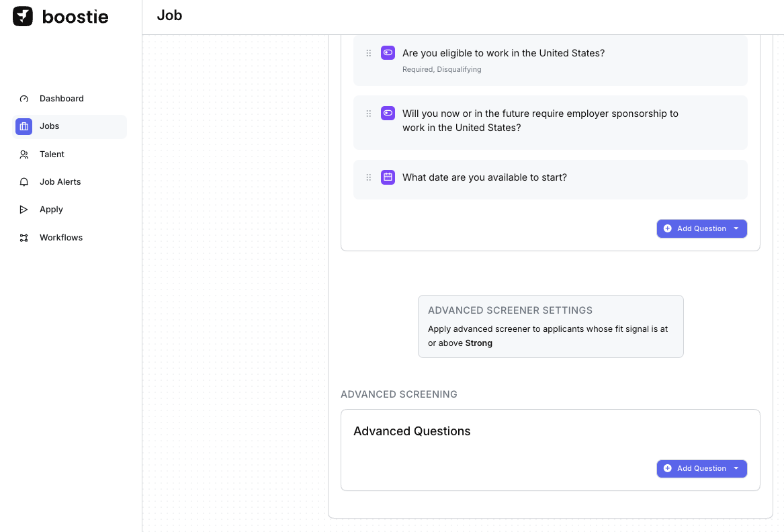This screenshot has height=532, width=784.
Task: Select the start date availability question
Action: pos(484,177)
